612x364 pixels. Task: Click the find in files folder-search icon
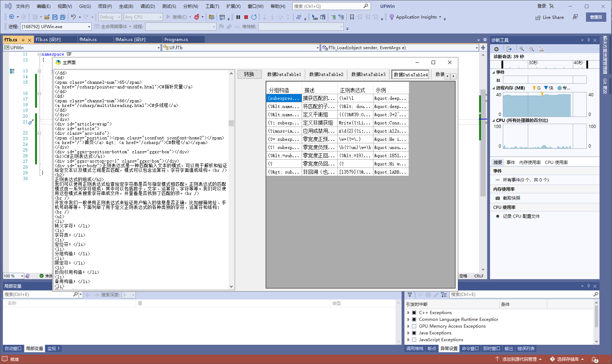(211, 17)
